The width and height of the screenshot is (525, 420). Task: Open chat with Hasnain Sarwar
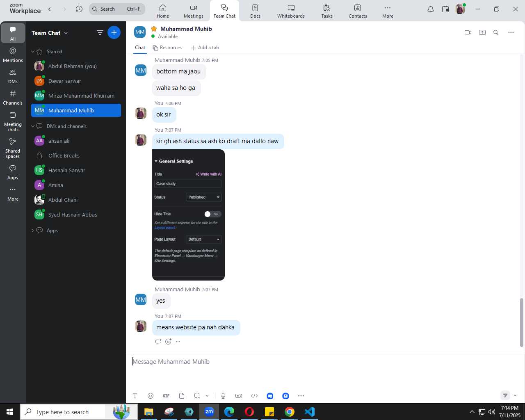tap(76, 170)
